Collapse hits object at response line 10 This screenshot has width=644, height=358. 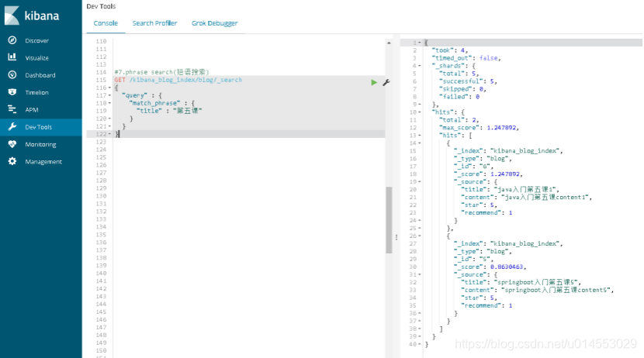(419, 112)
